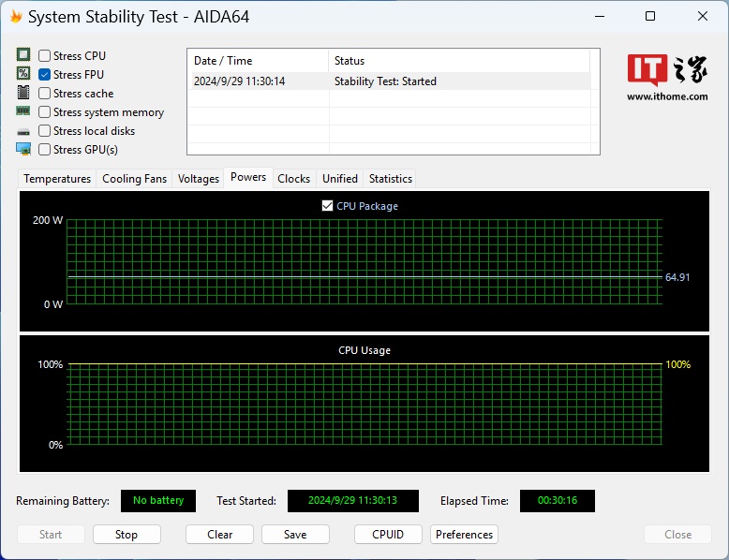Click the 64.91 power reading value
The width and height of the screenshot is (729, 560).
click(677, 277)
